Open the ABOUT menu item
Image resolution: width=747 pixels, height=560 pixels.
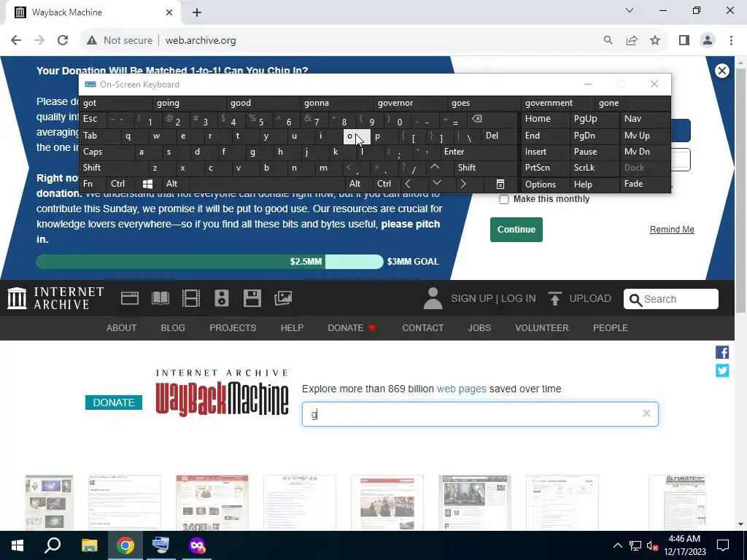[x=122, y=327]
